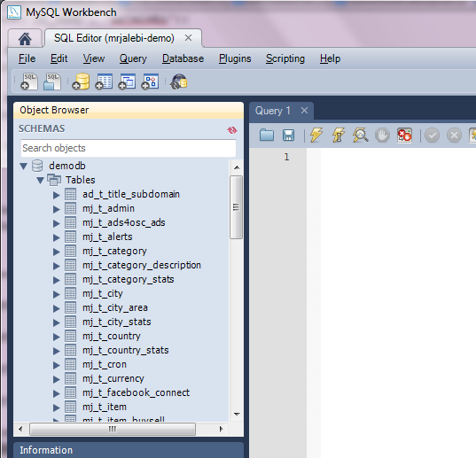Create new table toolbar icon
The width and height of the screenshot is (476, 458).
(x=104, y=82)
